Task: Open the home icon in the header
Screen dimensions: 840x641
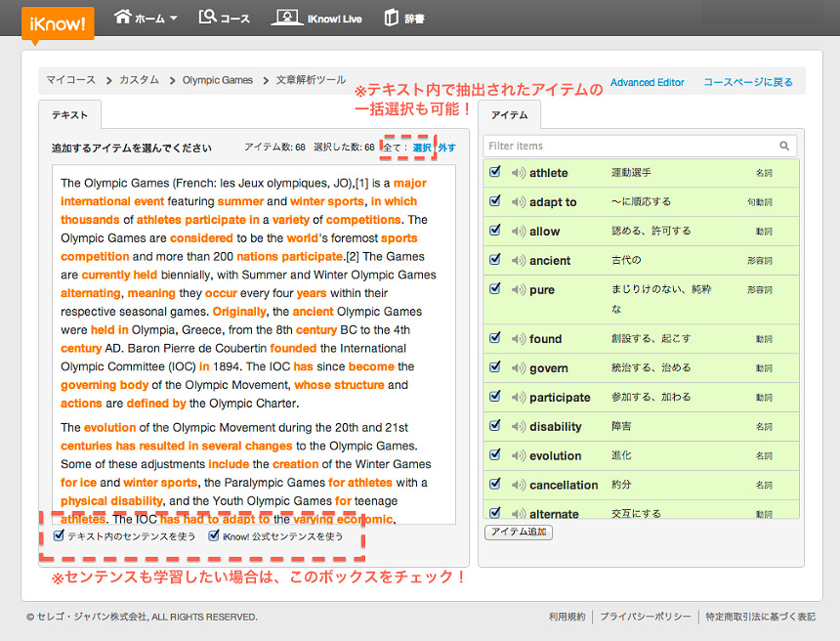Action: (123, 17)
